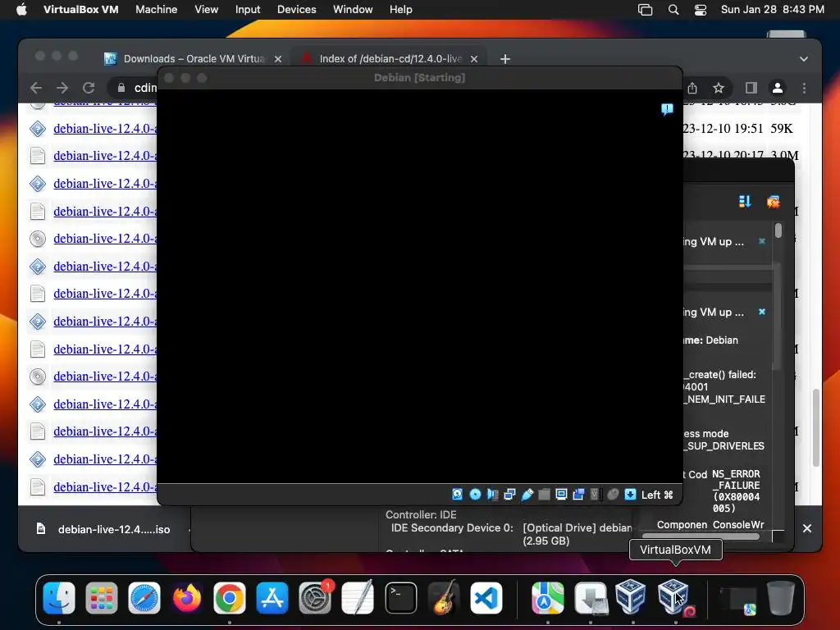Open the Window menu
This screenshot has height=630, width=840.
pos(353,10)
